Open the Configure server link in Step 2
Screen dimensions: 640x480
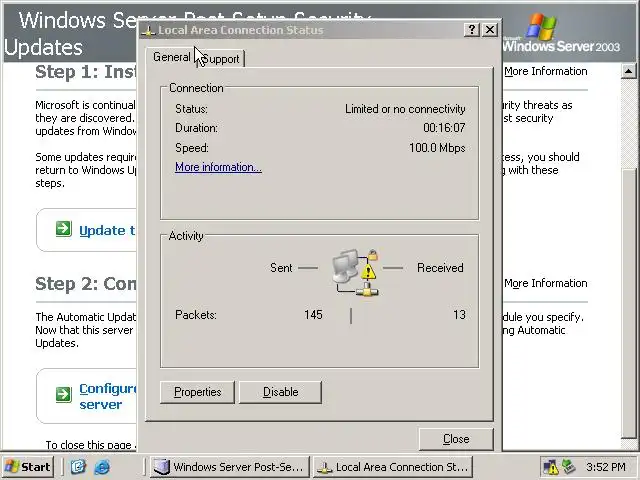(108, 397)
